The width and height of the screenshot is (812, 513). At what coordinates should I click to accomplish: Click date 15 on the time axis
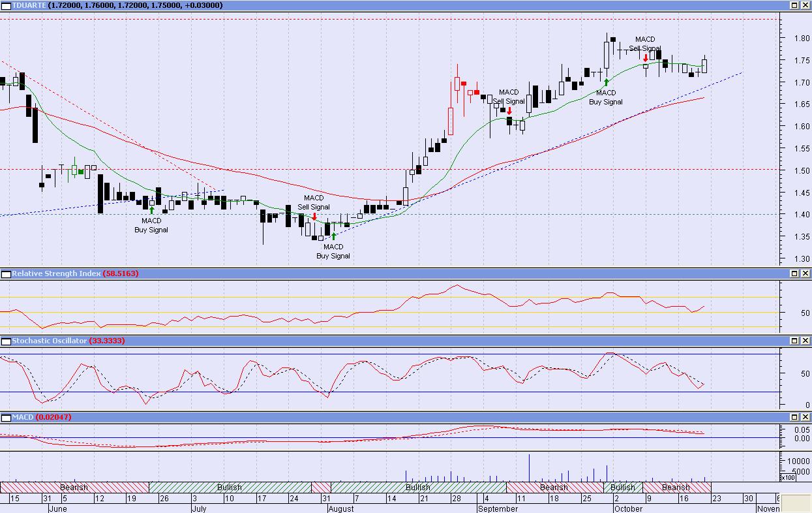pos(14,499)
